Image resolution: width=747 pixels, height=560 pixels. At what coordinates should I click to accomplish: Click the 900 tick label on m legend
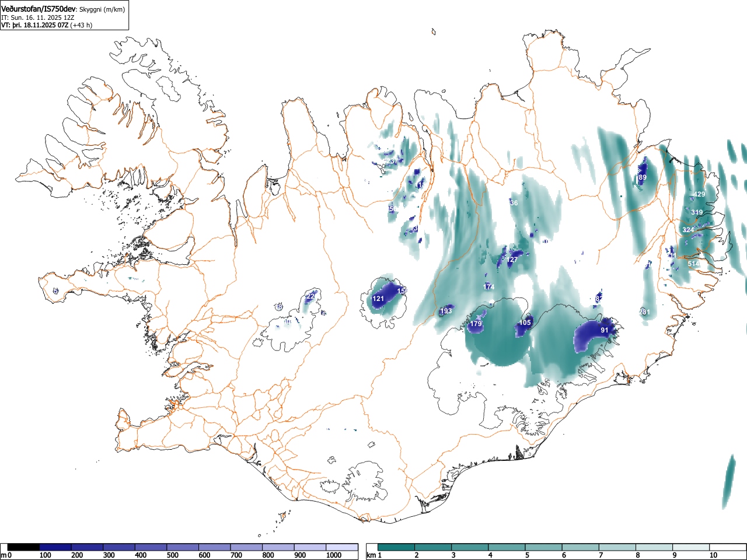(300, 555)
